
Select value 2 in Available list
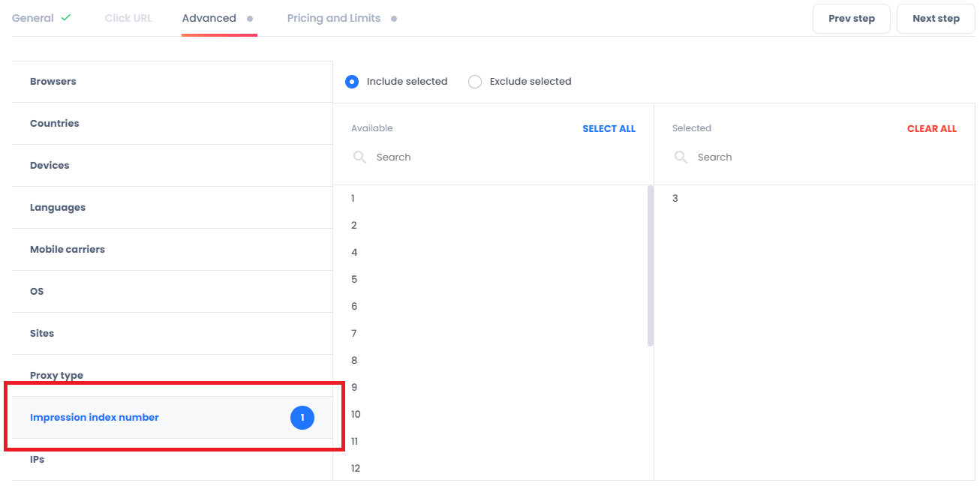493,226
